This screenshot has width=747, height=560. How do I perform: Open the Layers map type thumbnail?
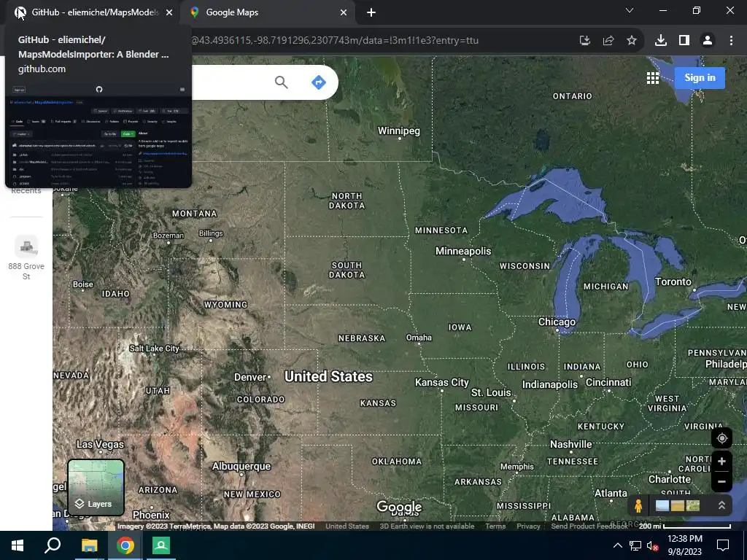[x=96, y=487]
